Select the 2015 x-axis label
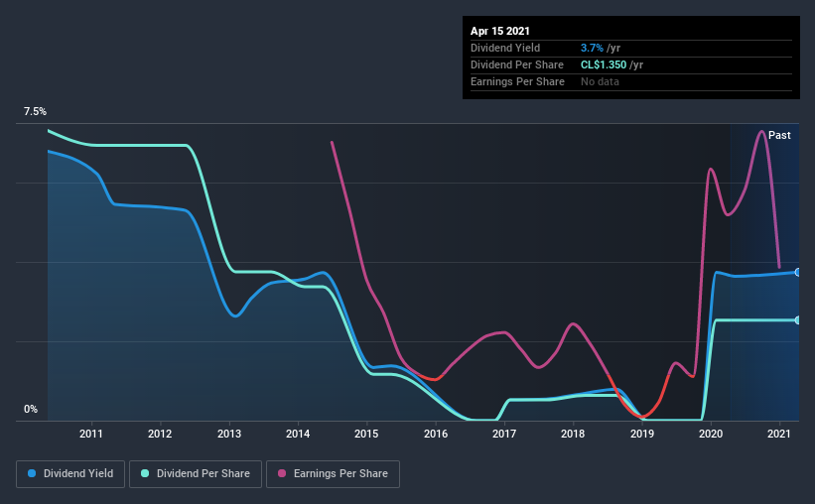Image resolution: width=815 pixels, height=504 pixels. 366,434
